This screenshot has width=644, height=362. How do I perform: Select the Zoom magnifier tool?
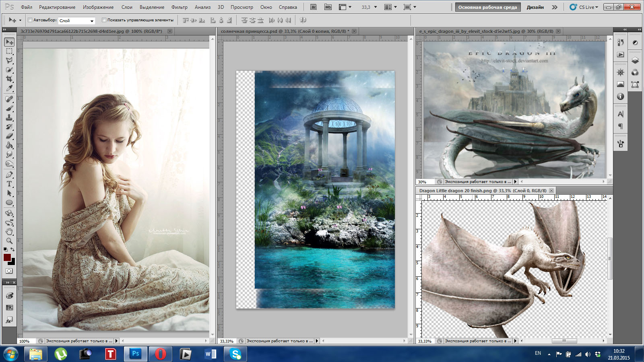[x=9, y=241]
